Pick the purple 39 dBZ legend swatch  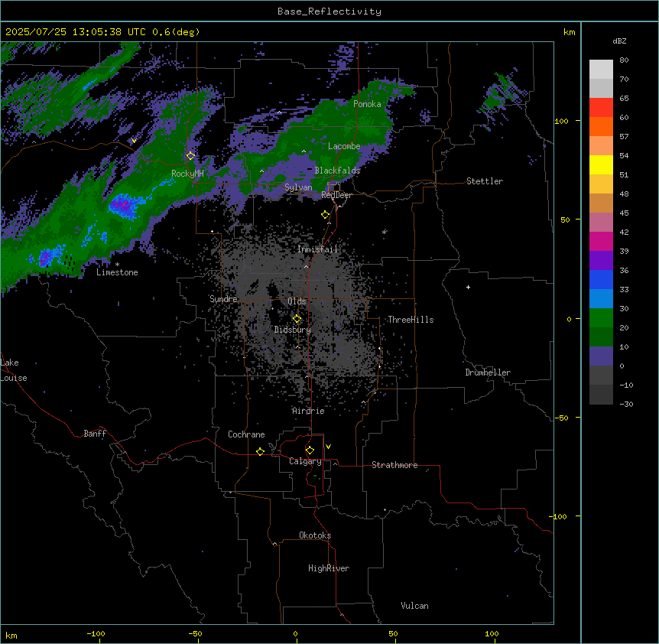[601, 261]
